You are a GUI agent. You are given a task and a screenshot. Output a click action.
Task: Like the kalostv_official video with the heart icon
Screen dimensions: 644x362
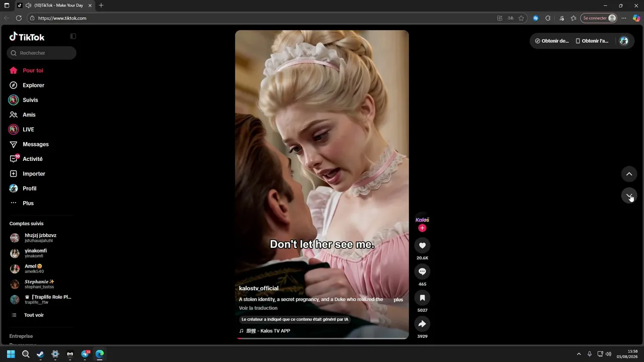point(422,245)
